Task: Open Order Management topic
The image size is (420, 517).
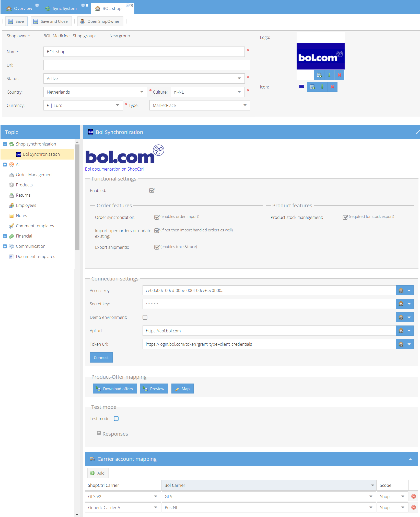Action: [x=34, y=175]
